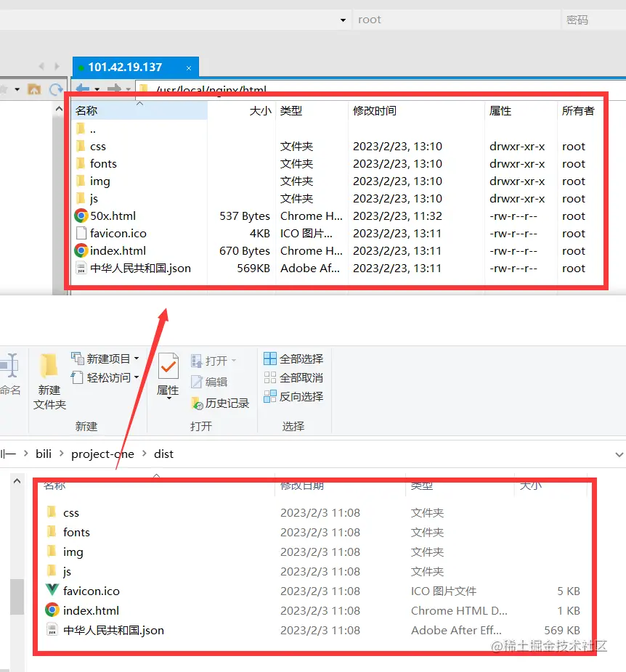Select the remote img folder icon
The height and width of the screenshot is (672, 626).
click(81, 181)
